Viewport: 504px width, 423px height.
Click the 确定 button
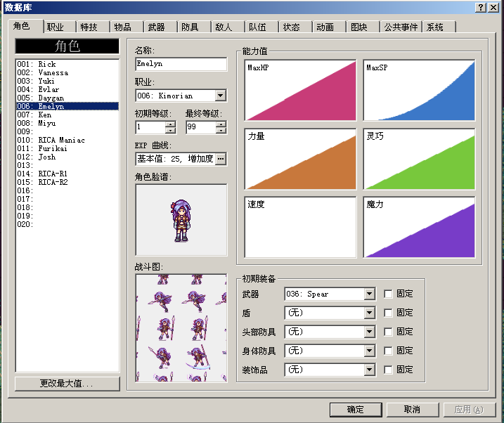point(356,410)
